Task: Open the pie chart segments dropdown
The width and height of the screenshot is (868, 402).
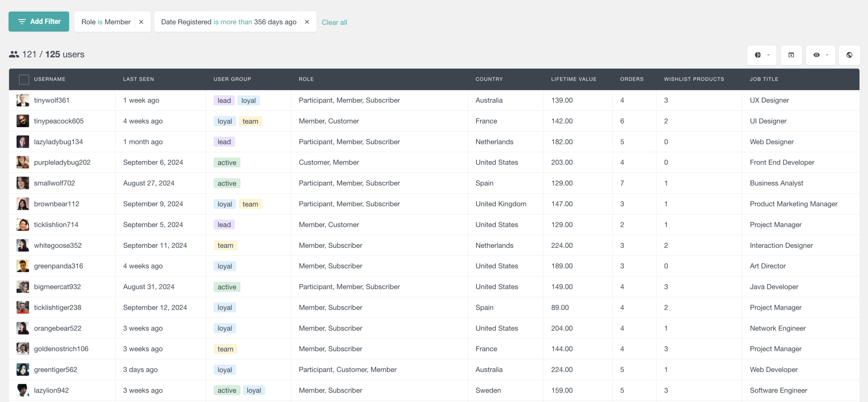Action: (762, 55)
